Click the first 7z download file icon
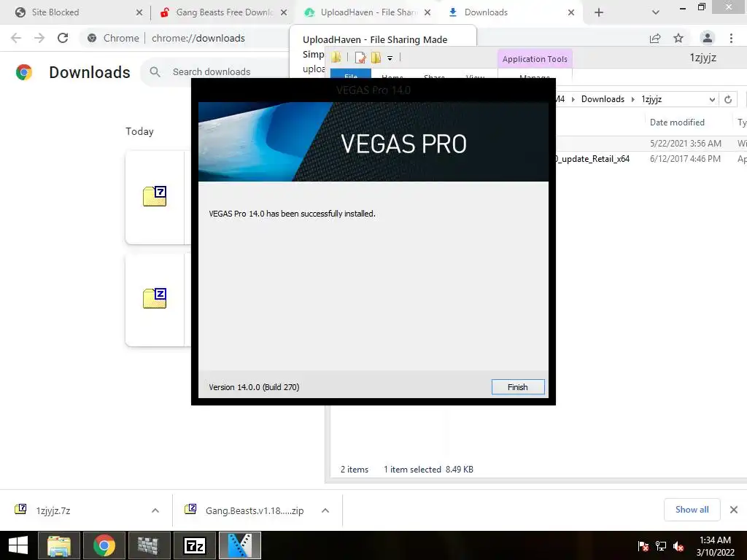This screenshot has height=560, width=747. pos(155,195)
